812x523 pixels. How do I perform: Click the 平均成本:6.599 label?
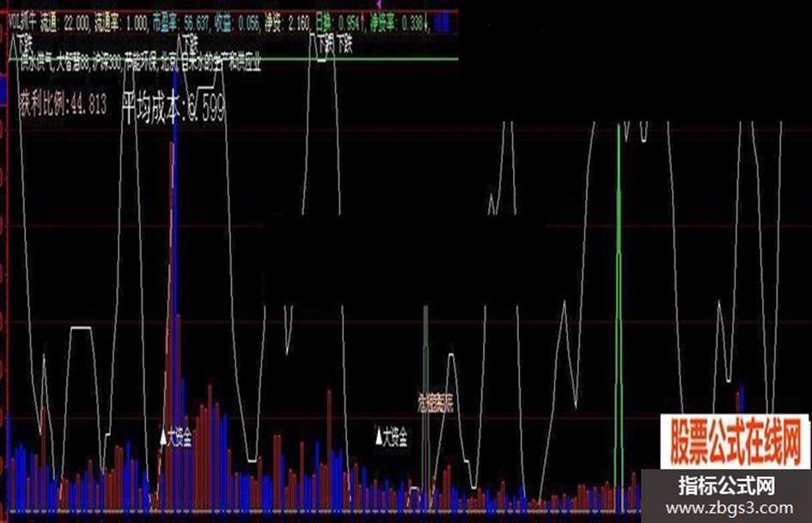[x=173, y=107]
